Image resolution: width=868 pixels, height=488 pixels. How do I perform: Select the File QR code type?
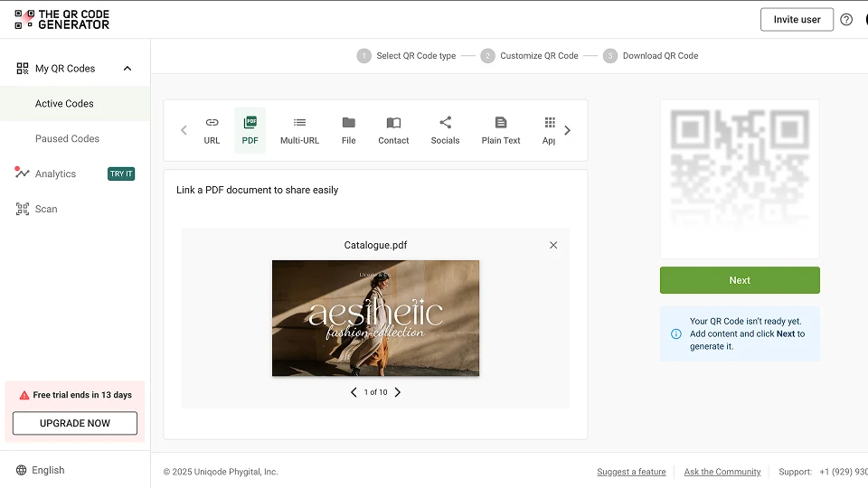(349, 130)
